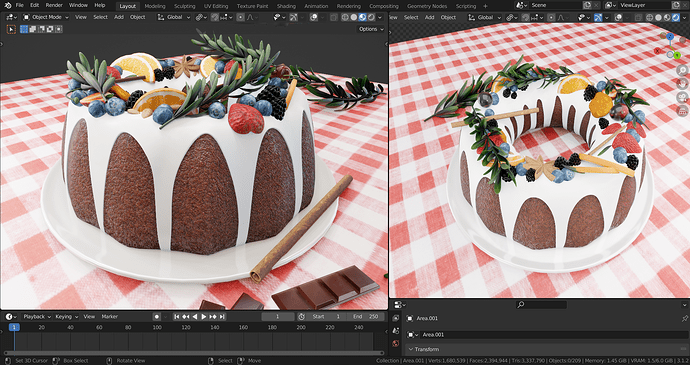690x365 pixels.
Task: Open the Render menu
Action: tap(54, 6)
